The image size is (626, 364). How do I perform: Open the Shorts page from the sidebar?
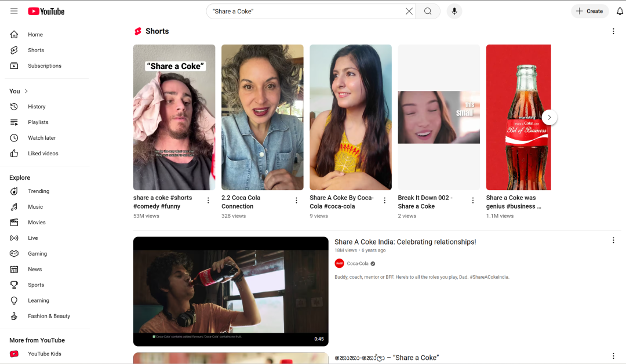point(35,50)
